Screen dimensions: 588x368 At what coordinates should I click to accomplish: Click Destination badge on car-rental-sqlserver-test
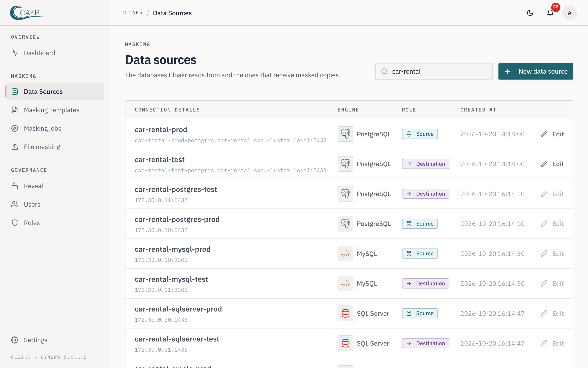[425, 343]
